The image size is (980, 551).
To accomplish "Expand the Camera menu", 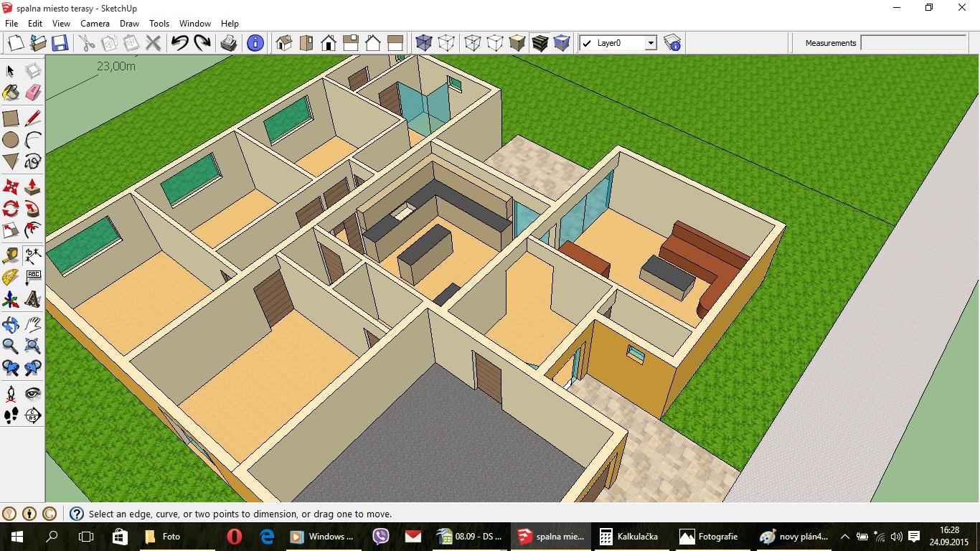I will tap(95, 24).
